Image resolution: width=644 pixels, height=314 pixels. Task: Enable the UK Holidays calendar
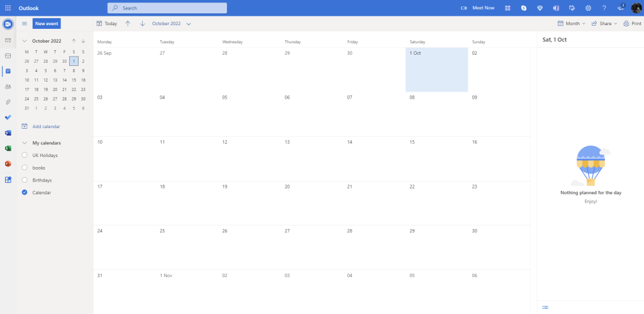pyautogui.click(x=25, y=155)
